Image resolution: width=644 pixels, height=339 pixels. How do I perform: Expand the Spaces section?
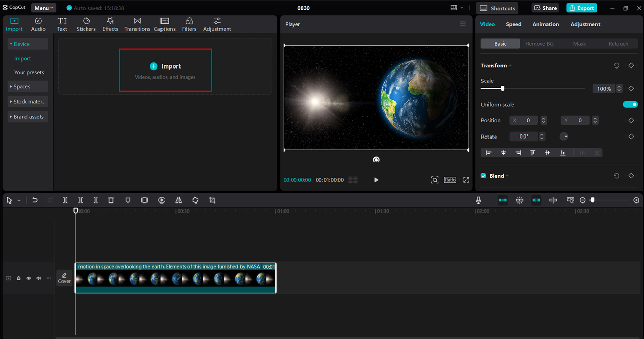[28, 86]
